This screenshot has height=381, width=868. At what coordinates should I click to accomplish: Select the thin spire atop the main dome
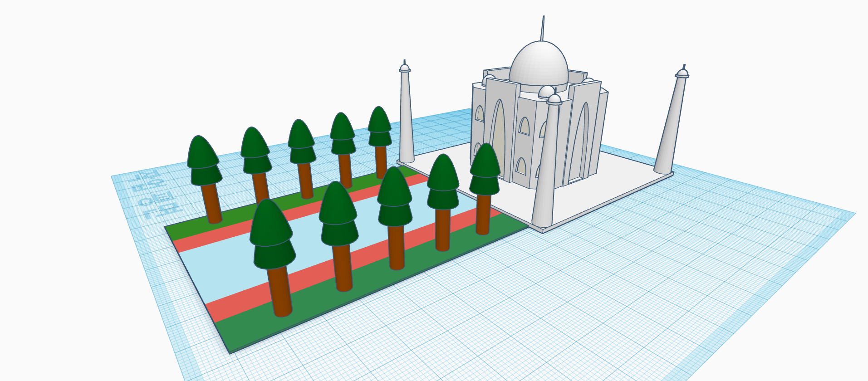(543, 28)
